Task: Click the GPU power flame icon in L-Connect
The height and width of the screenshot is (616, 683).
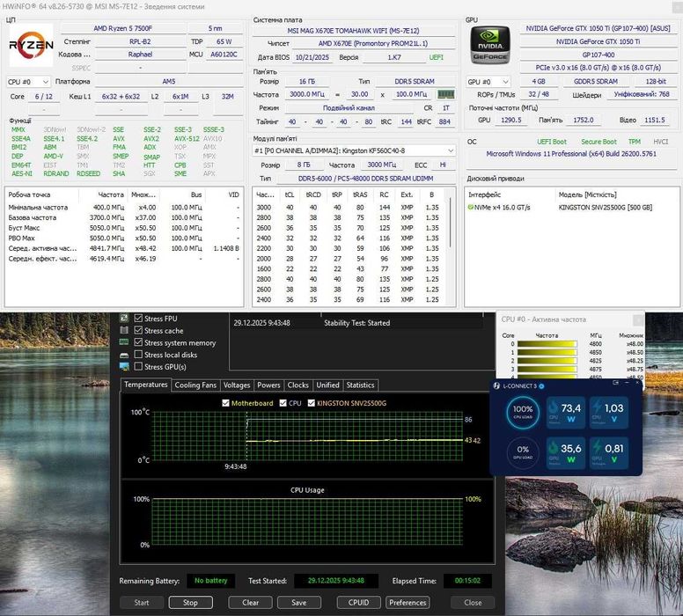Action: point(554,448)
